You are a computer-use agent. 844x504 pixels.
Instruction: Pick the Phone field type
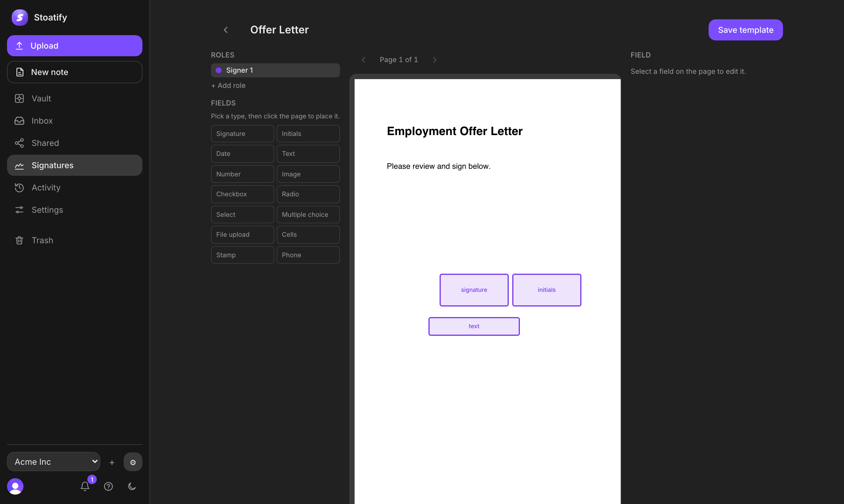point(308,255)
